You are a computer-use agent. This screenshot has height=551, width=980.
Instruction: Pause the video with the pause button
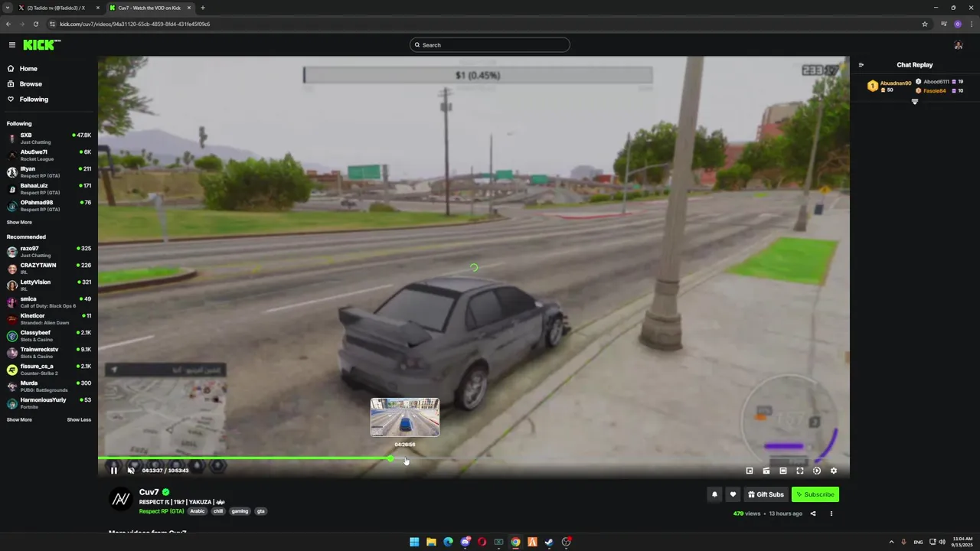(114, 471)
